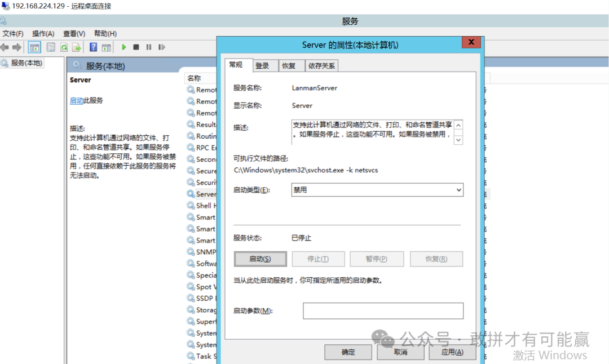Click gear icon next to Routin row
609x364 pixels.
(x=191, y=136)
